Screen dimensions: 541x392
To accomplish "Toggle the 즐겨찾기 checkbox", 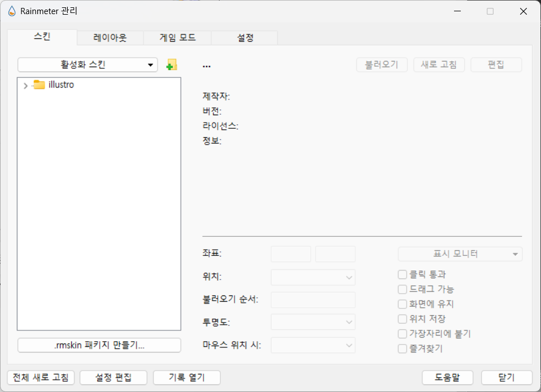I will (402, 349).
